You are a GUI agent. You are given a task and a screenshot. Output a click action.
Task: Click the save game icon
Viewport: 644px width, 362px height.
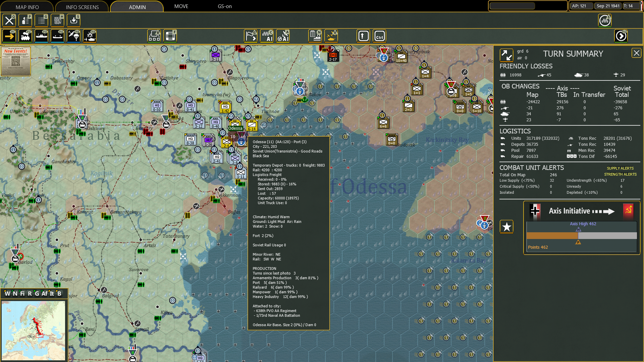(73, 20)
